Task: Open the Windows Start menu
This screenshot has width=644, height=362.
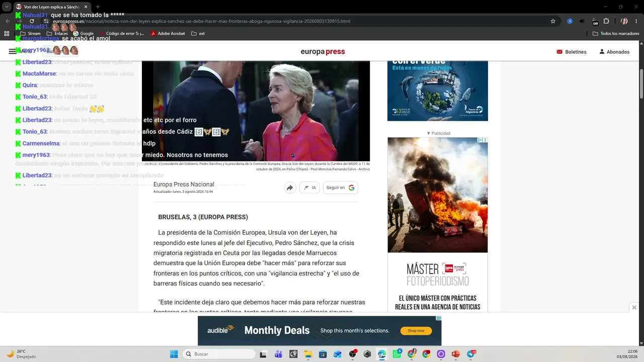Action: [x=174, y=354]
